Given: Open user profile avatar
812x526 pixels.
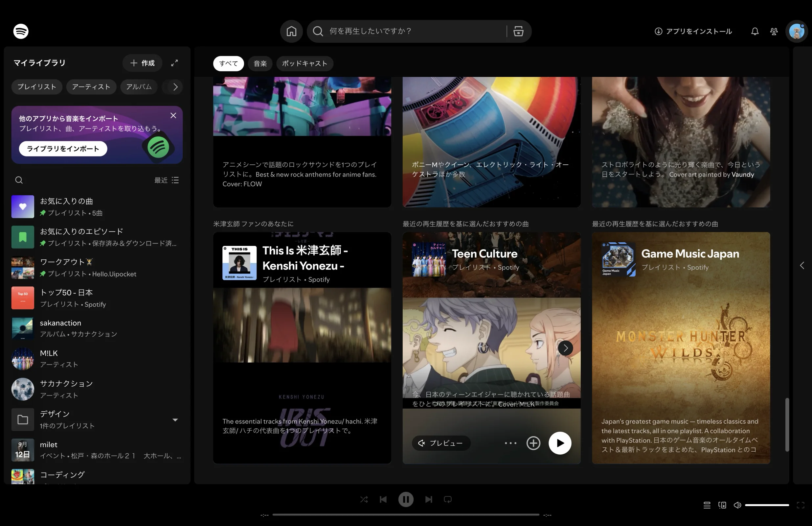Looking at the screenshot, I should pyautogui.click(x=797, y=32).
